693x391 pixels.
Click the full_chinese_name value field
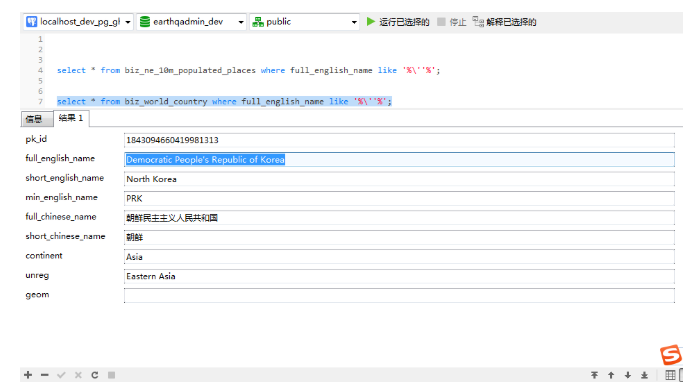tap(399, 218)
